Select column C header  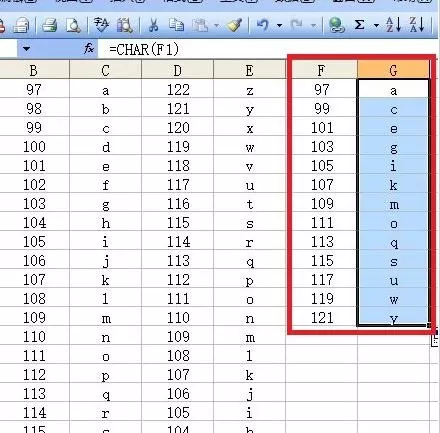coord(105,70)
